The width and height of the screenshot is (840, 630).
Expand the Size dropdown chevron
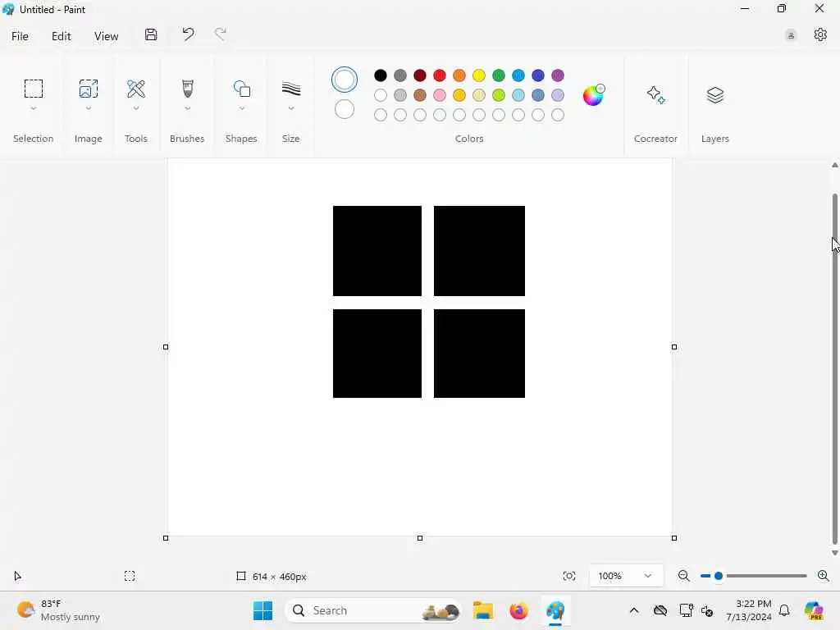[x=291, y=108]
